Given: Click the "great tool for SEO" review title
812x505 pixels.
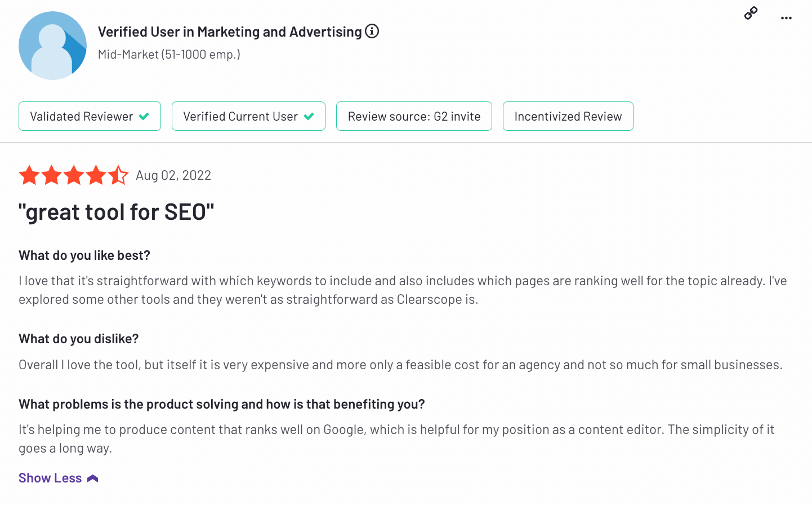Looking at the screenshot, I should click(117, 212).
